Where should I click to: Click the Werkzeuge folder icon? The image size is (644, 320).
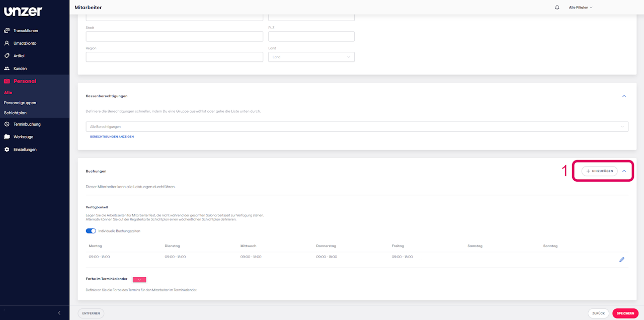[x=7, y=137]
